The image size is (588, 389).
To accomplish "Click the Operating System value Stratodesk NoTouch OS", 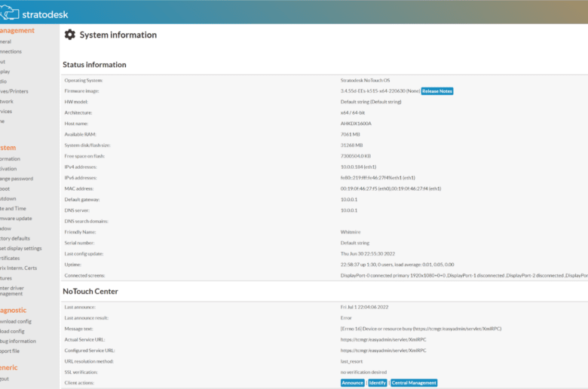I will [x=366, y=80].
